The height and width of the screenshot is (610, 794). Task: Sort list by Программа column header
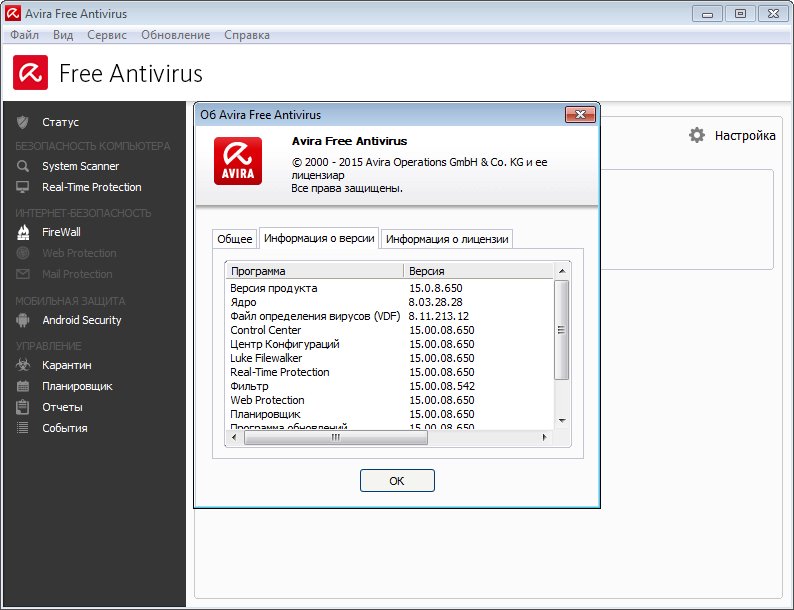tap(314, 271)
